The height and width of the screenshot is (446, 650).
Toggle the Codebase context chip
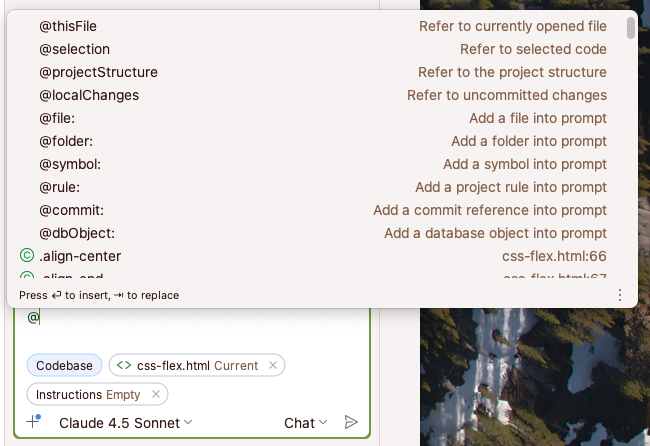click(64, 366)
